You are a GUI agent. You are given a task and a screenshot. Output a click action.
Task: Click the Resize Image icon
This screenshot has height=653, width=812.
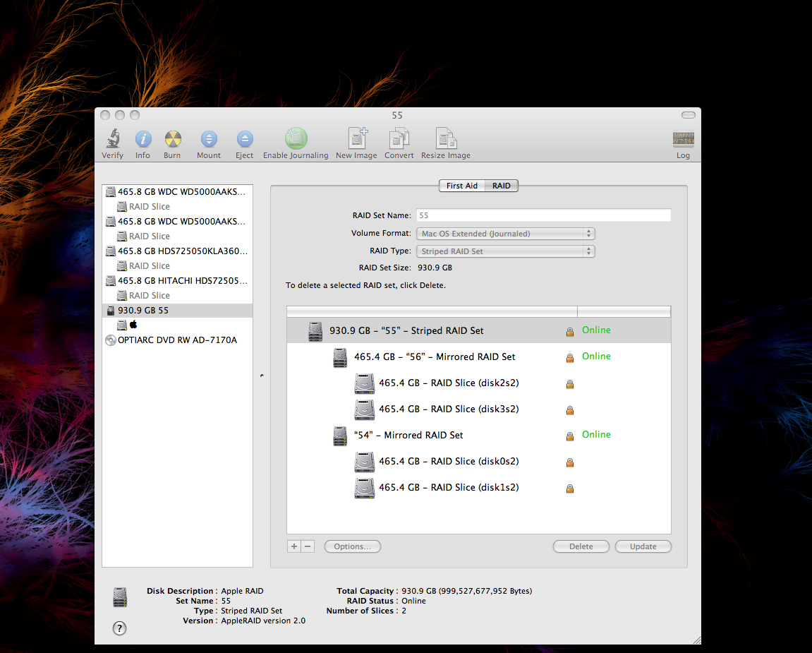[x=445, y=139]
